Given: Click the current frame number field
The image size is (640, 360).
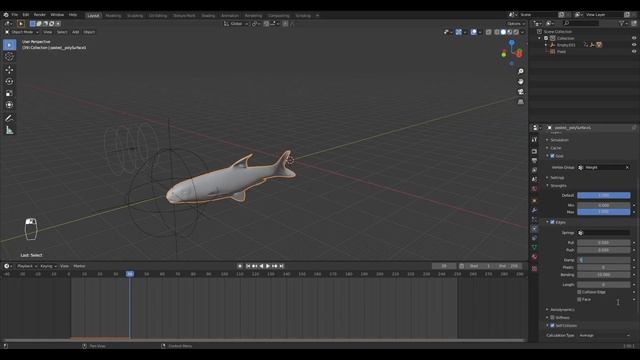Looking at the screenshot, I should point(444,266).
